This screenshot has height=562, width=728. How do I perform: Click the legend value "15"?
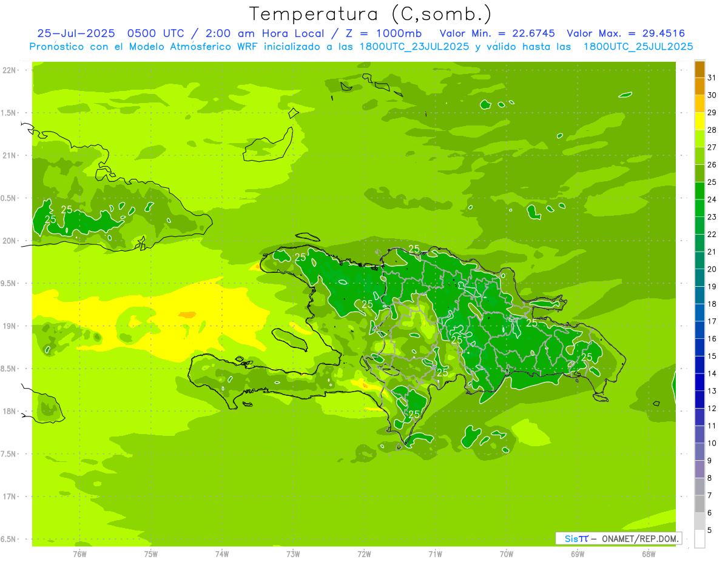(x=712, y=356)
